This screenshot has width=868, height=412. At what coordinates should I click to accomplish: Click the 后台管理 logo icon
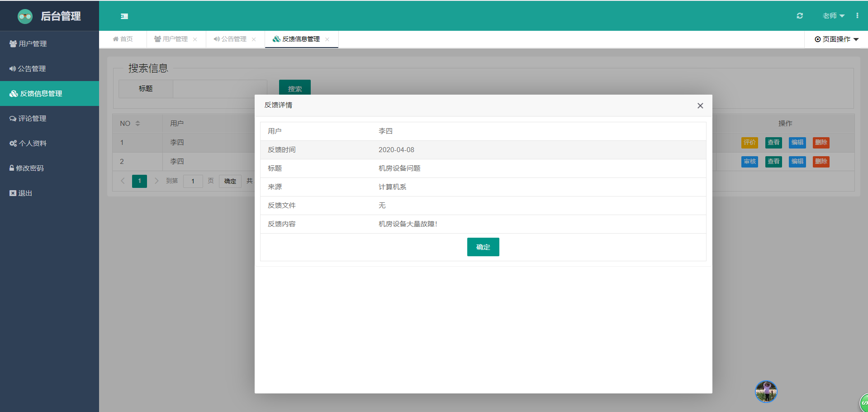(25, 17)
